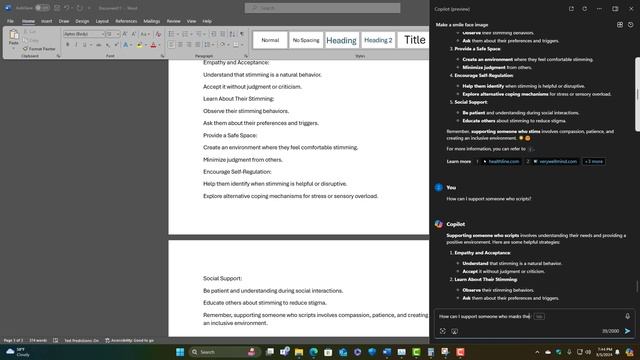
Task: Open the font name dropdown
Action: coord(102,34)
